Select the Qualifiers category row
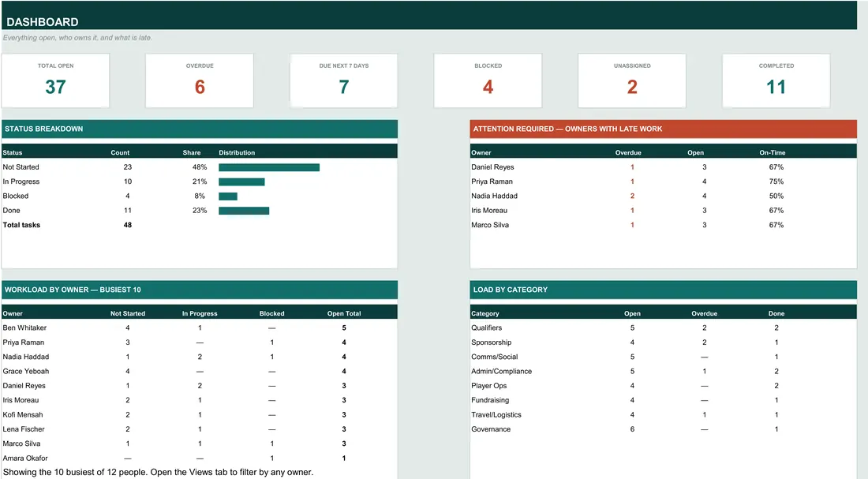 point(663,327)
